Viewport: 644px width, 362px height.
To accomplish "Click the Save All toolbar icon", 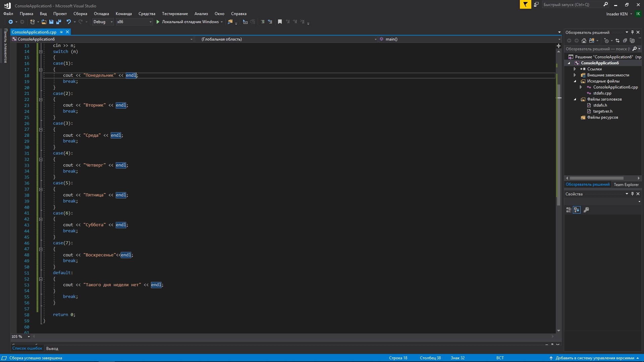I will pyautogui.click(x=59, y=22).
